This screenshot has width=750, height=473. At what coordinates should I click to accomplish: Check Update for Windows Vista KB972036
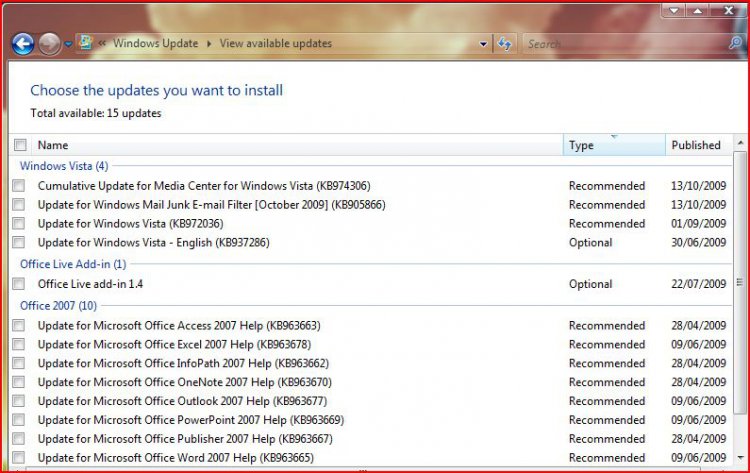click(x=19, y=223)
